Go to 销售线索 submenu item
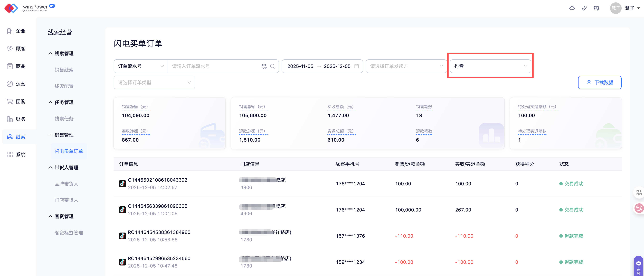Screen dimensions: 644x276 (64, 70)
